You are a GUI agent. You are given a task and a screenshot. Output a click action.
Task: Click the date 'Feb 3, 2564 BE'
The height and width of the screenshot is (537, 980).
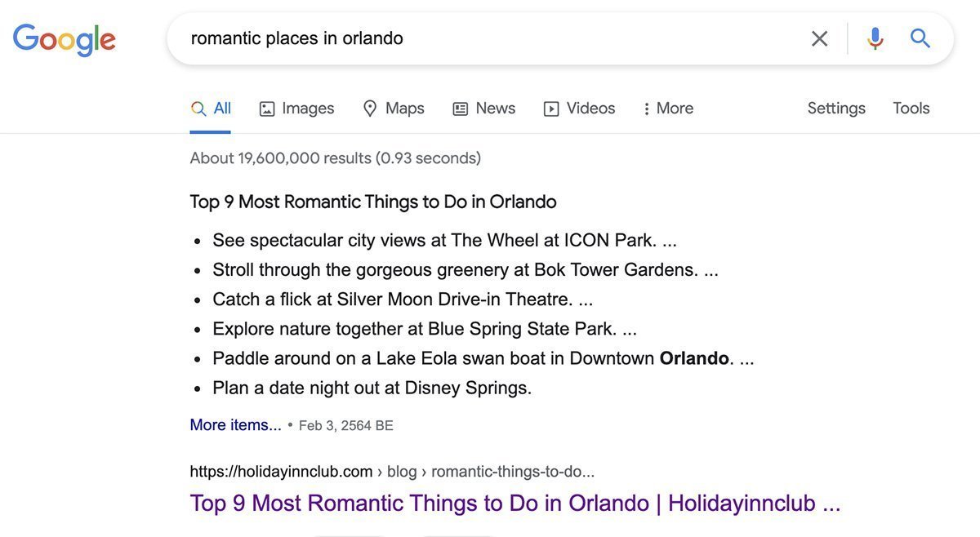point(346,426)
